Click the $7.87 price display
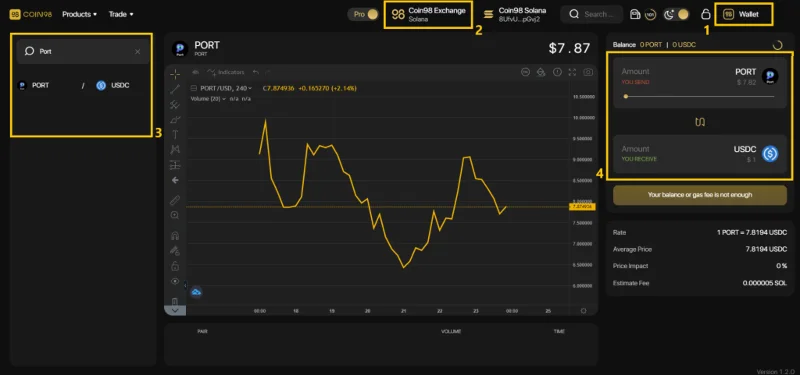This screenshot has width=800, height=375. click(x=569, y=48)
